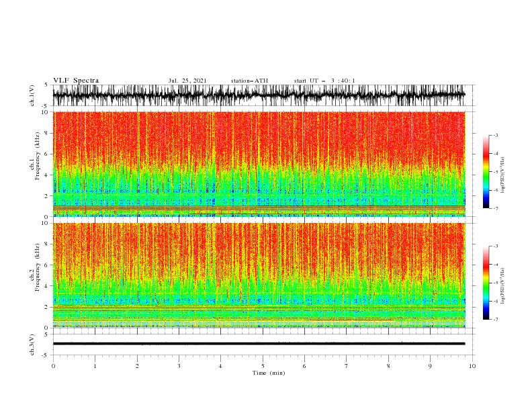Click the ch.1 color scale bar
This screenshot has width=532, height=411.
coord(486,172)
